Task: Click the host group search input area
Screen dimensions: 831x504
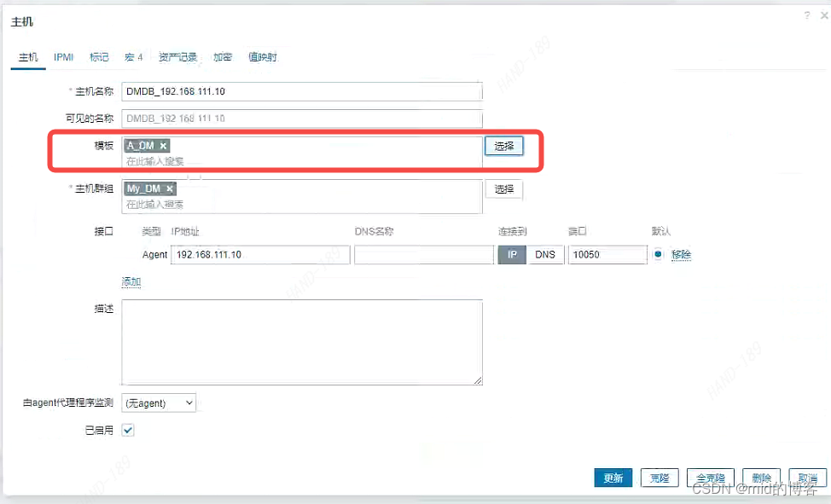Action: pyautogui.click(x=302, y=204)
